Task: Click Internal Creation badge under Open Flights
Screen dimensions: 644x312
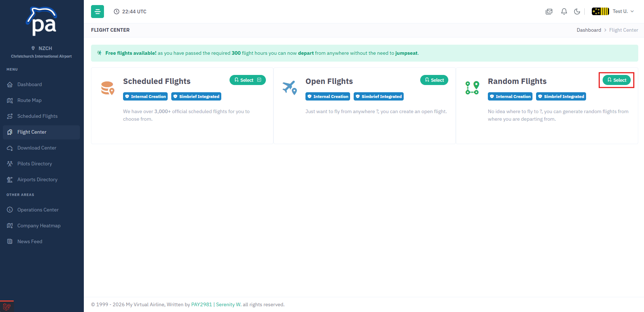Action: (x=328, y=97)
